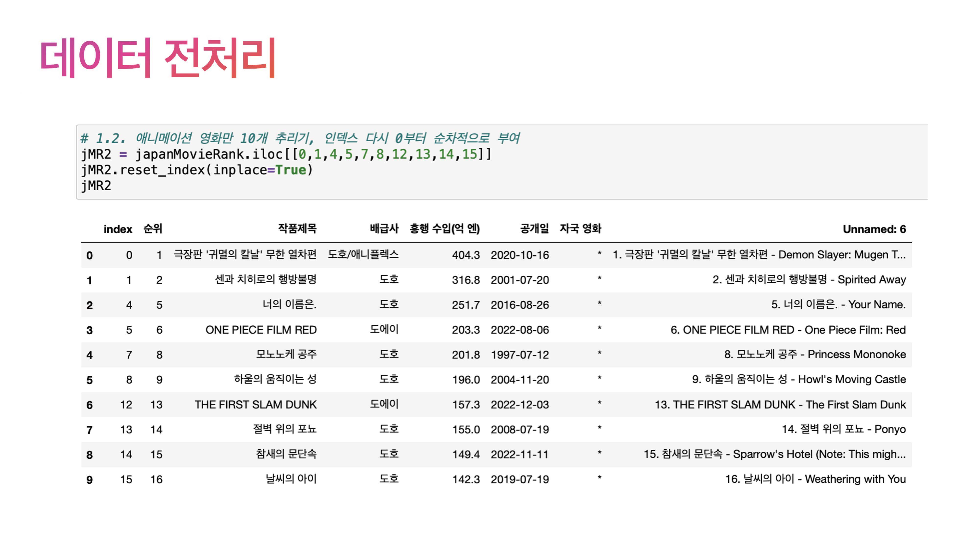Screen dimensions: 980x551
Task: Select the '센과 치히로의 행방불명' title cell
Action: 266,279
